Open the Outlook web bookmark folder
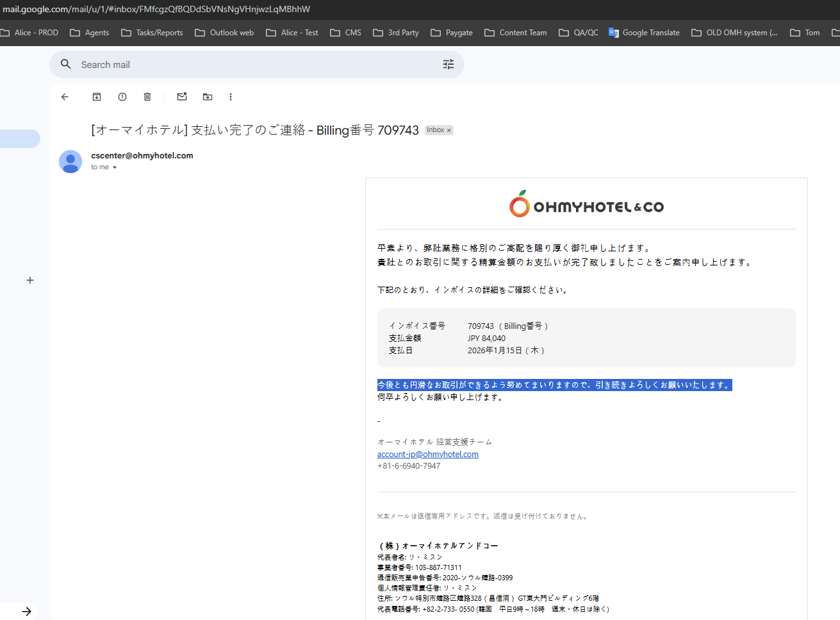 [224, 33]
